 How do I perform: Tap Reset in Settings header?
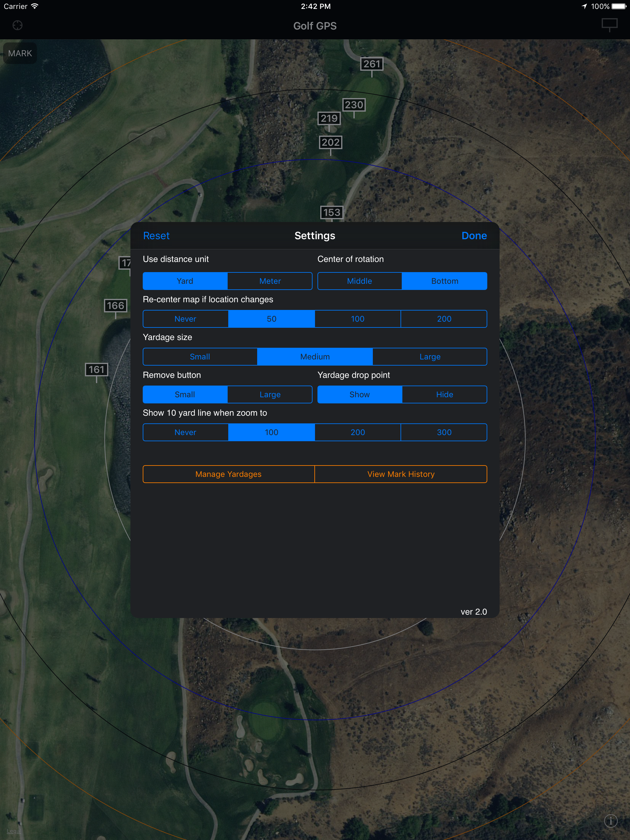click(156, 236)
